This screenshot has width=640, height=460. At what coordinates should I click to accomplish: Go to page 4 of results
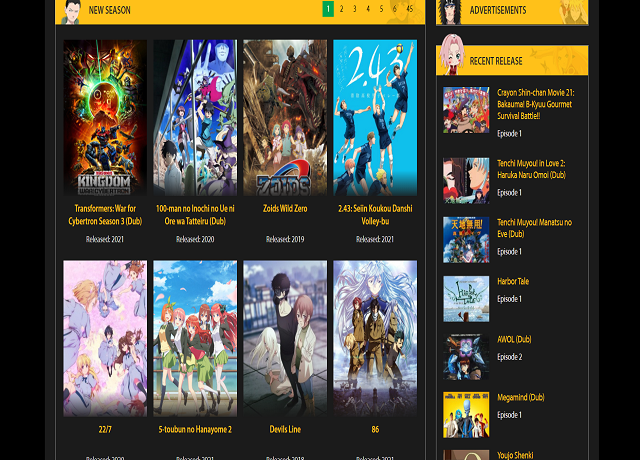(x=367, y=9)
